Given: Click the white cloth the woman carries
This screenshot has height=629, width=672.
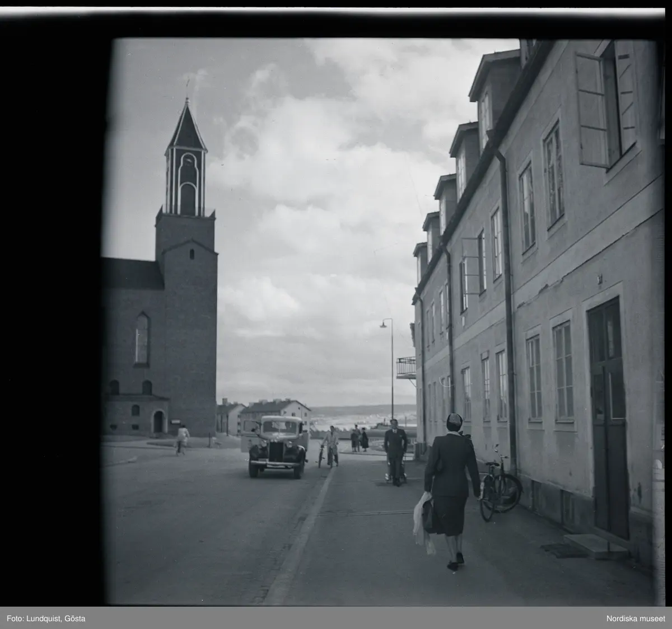Looking at the screenshot, I should (423, 520).
